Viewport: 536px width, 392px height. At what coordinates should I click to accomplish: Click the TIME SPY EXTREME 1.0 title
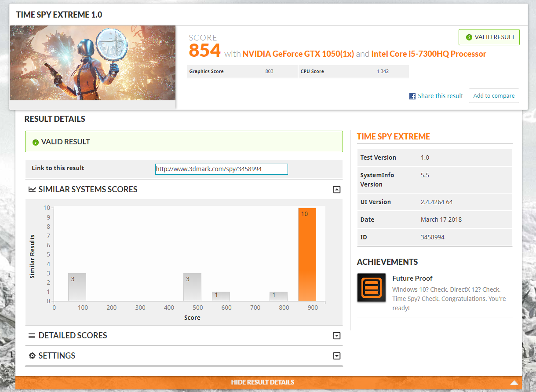[x=59, y=15]
